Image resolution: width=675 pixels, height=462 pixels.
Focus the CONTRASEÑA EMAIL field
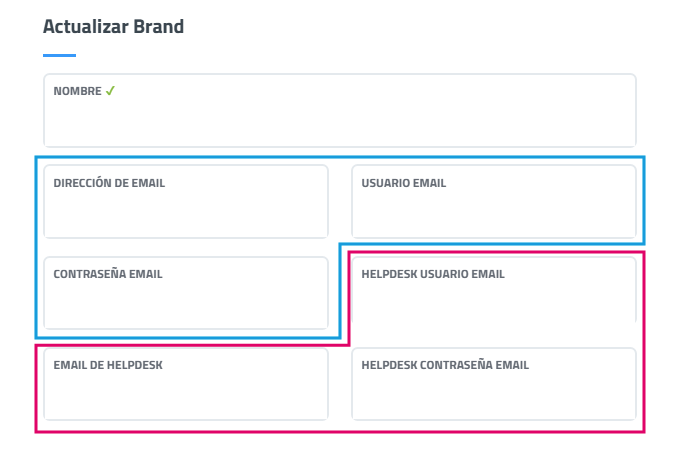tap(186, 302)
